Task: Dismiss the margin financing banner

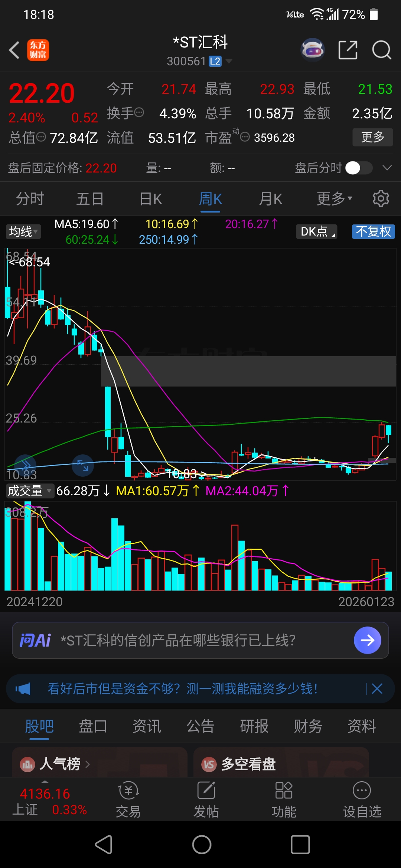Action: [x=377, y=689]
